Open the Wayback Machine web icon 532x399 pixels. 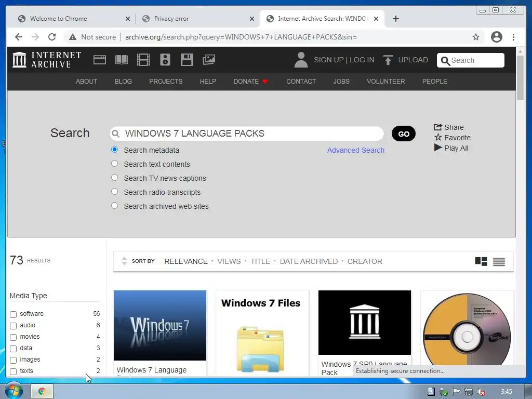tap(100, 60)
